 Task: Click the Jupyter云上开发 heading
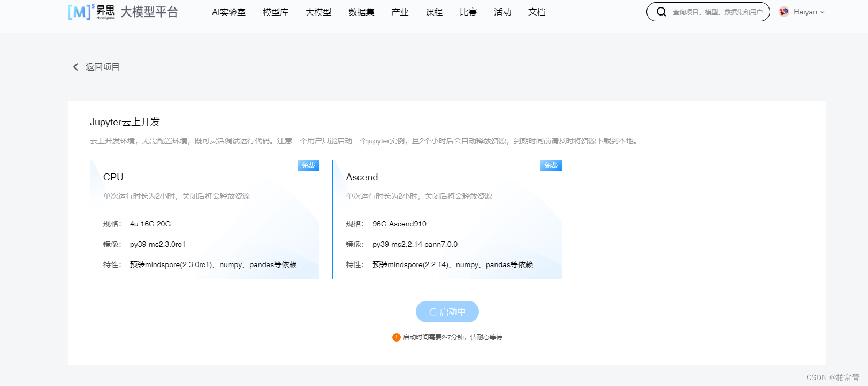pyautogui.click(x=125, y=122)
